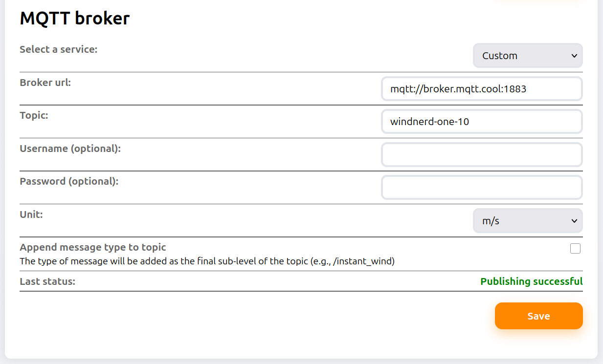
Task: Click the "MQTT broker" page heading
Action: pyautogui.click(x=74, y=18)
